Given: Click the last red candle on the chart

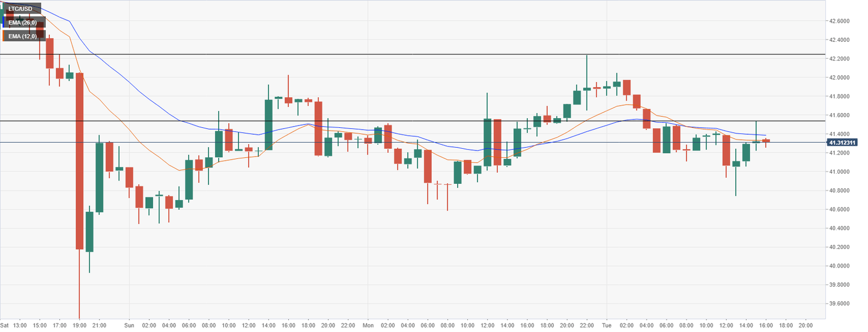Looking at the screenshot, I should tap(766, 141).
